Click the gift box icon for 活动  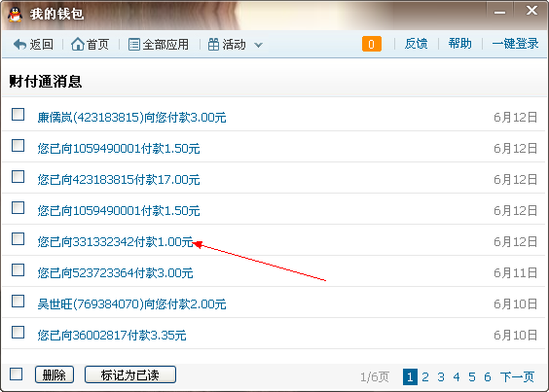pyautogui.click(x=213, y=45)
